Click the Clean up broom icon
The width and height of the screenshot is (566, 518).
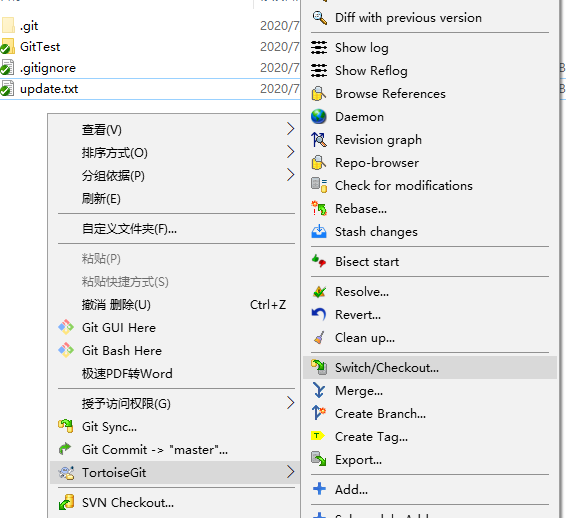click(x=319, y=338)
